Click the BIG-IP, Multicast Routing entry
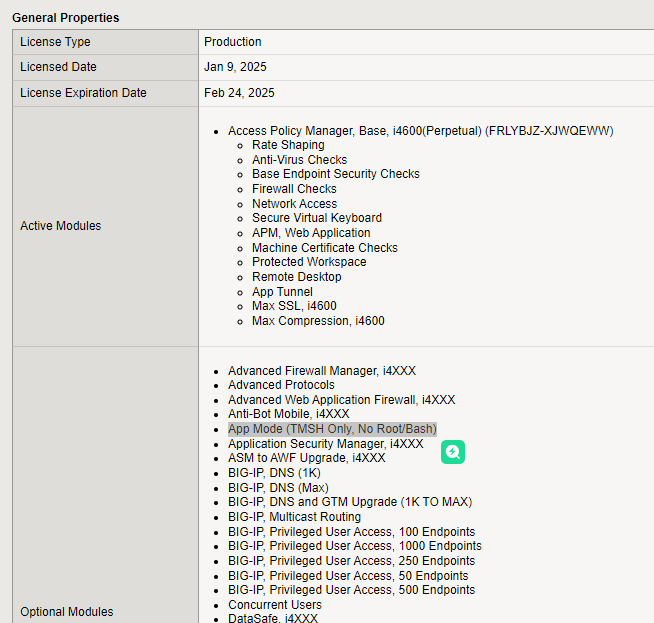The width and height of the screenshot is (654, 623). point(294,517)
